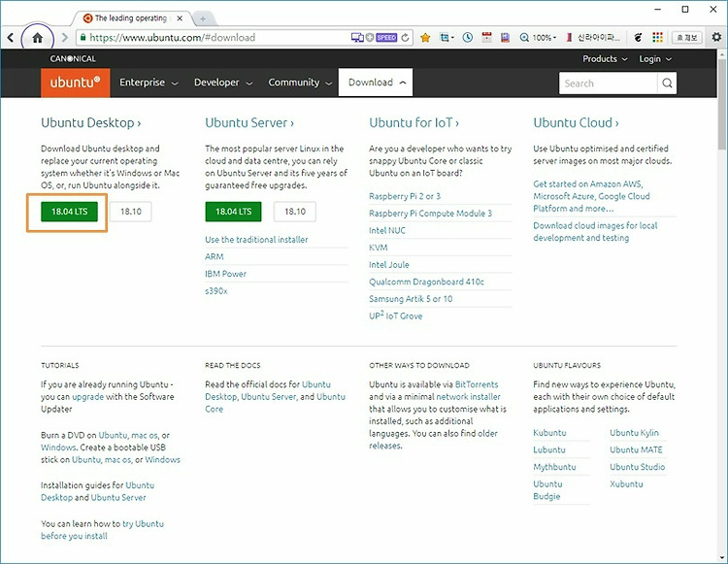Viewport: 728px width, 564px height.
Task: Click the green padlock in the address bar
Action: 83,38
